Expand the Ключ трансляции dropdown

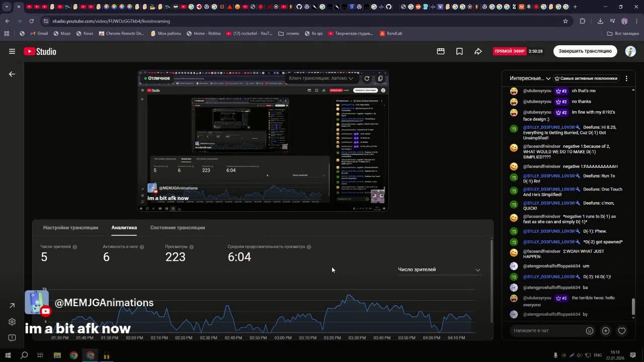pos(321,78)
